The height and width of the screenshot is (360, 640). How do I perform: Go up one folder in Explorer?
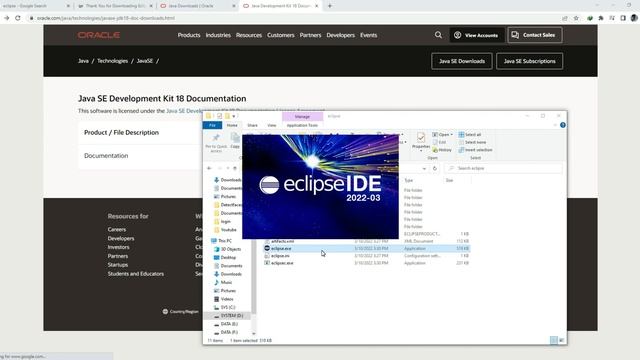[x=235, y=168]
